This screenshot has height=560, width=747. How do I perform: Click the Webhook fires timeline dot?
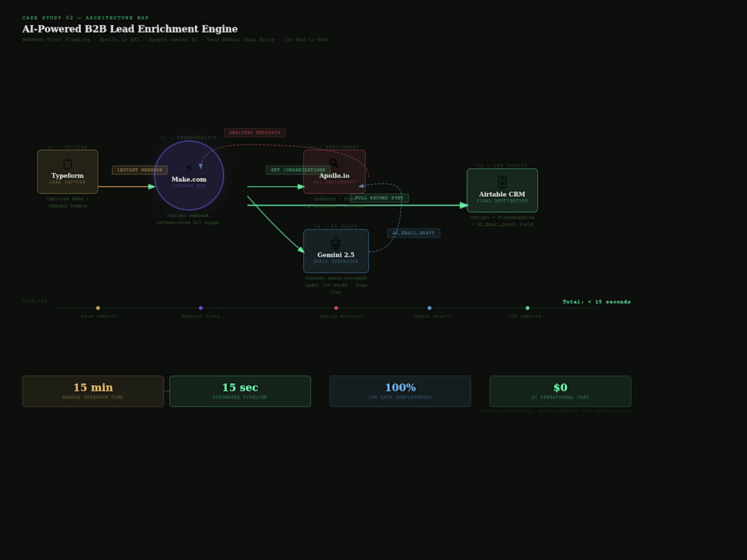(200, 308)
